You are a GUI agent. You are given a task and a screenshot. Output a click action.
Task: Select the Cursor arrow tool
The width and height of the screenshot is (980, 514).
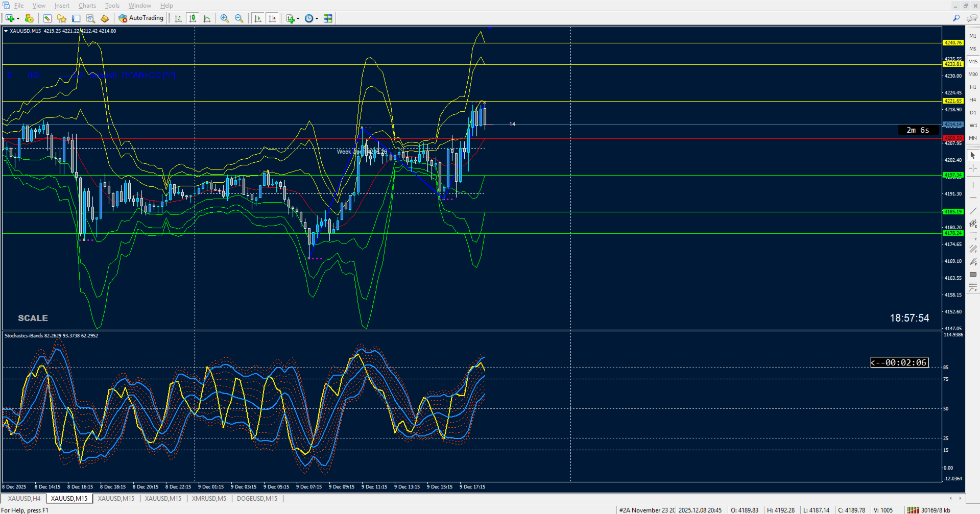coord(973,155)
